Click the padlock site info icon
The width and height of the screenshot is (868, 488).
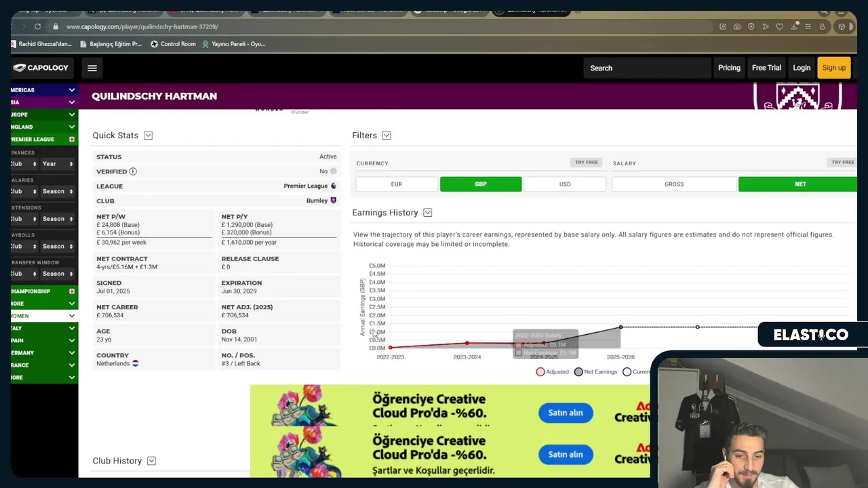point(56,26)
